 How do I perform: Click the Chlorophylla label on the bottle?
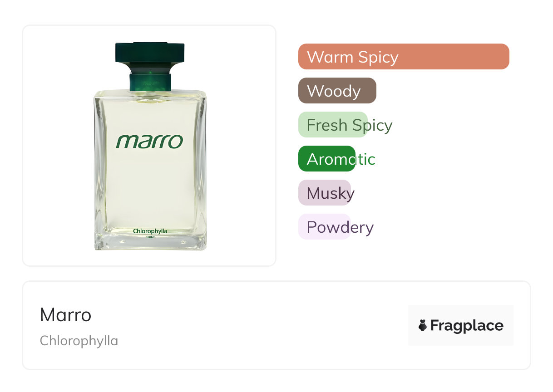coord(150,231)
